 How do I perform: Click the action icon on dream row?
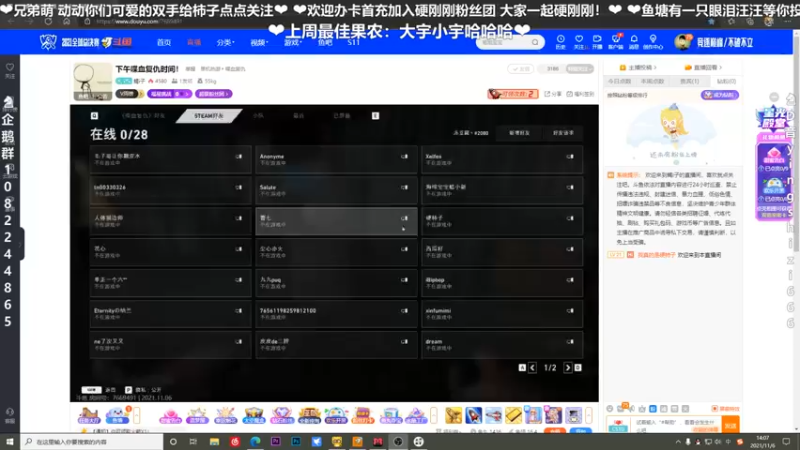click(x=570, y=341)
